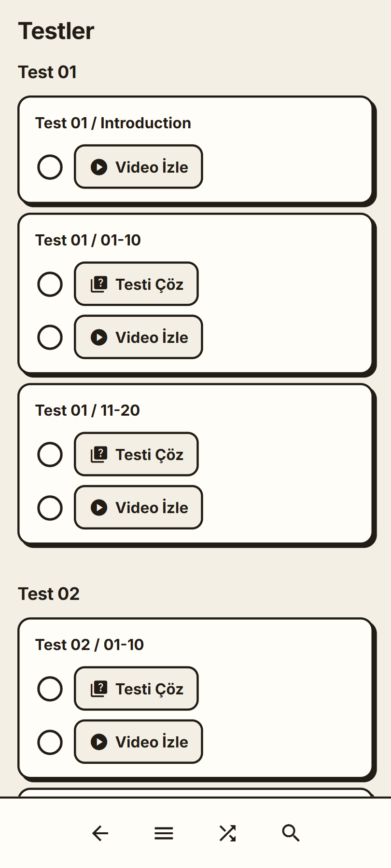Select the Test 01 section heading
The height and width of the screenshot is (868, 391).
(x=47, y=72)
